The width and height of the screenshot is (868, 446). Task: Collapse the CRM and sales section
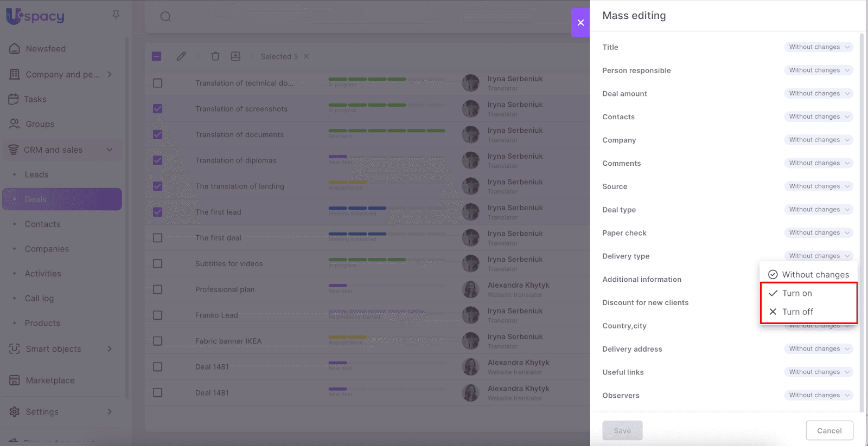click(x=110, y=150)
